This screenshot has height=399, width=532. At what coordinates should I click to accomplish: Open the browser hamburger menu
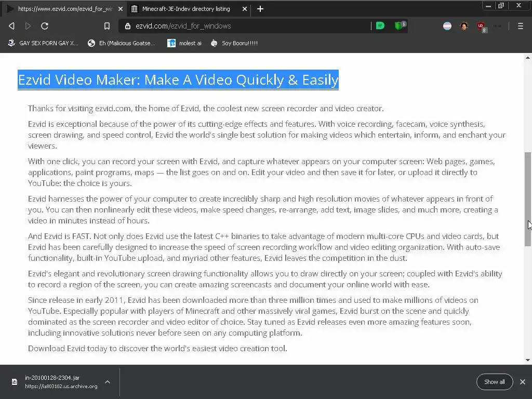click(521, 26)
